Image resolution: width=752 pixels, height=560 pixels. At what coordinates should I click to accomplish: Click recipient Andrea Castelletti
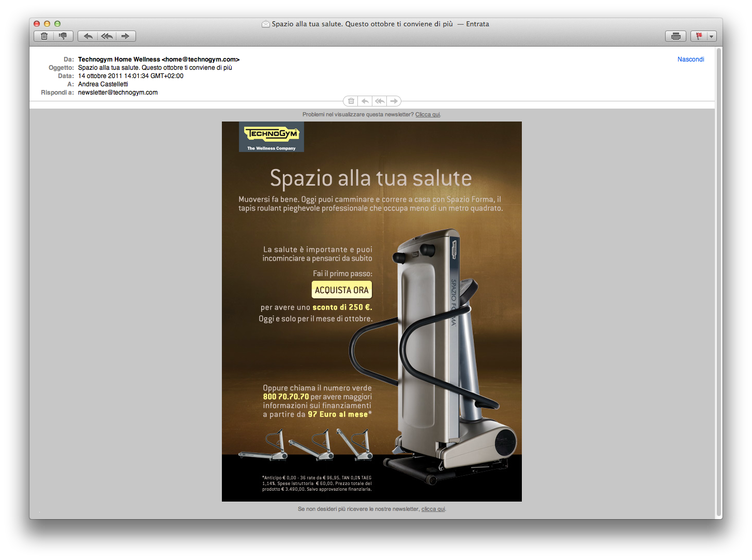[103, 84]
